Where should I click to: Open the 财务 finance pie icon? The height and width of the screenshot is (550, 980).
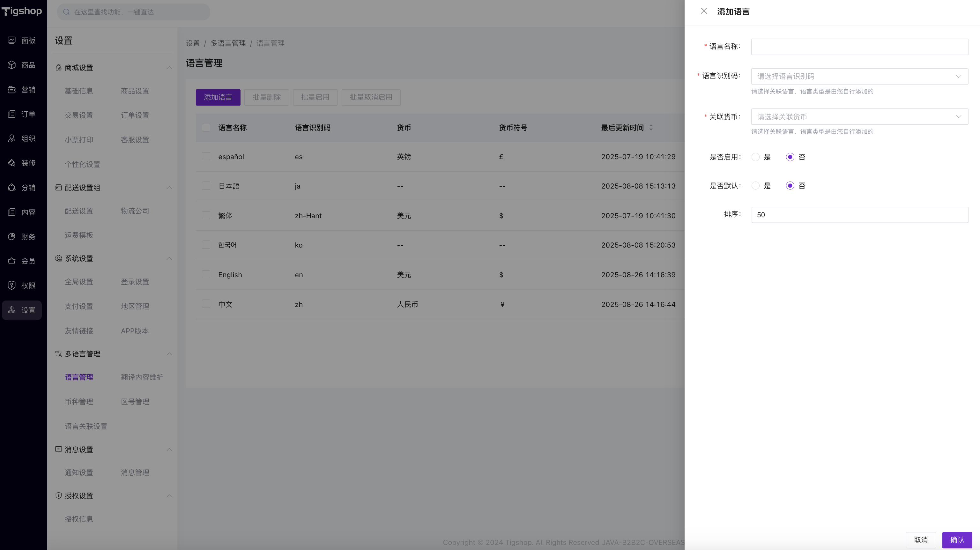pos(12,237)
